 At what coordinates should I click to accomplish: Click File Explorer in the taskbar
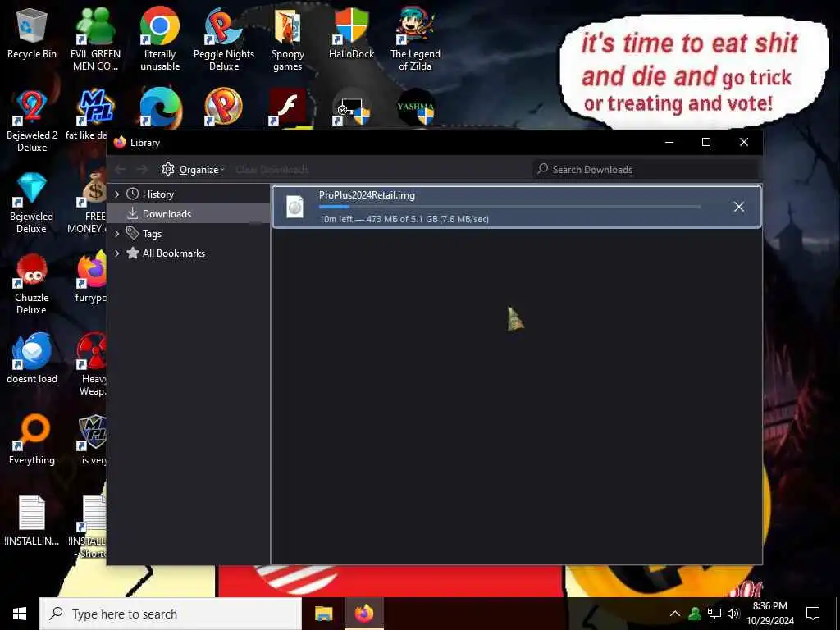click(x=323, y=614)
